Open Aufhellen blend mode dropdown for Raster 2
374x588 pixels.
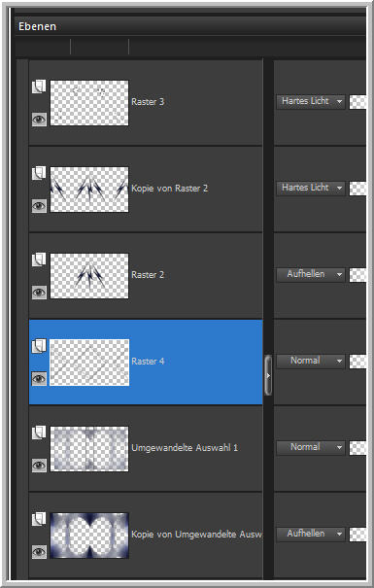[x=311, y=274]
